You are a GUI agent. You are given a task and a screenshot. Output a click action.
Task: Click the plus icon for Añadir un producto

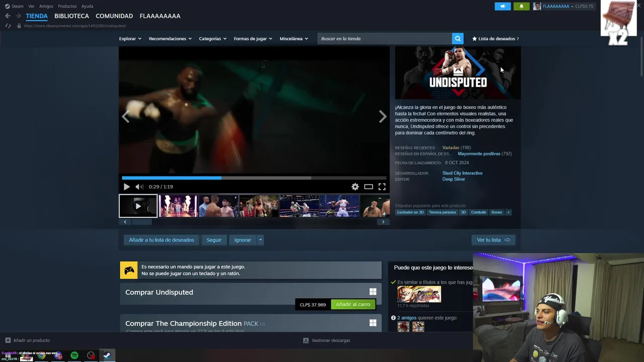click(x=8, y=340)
